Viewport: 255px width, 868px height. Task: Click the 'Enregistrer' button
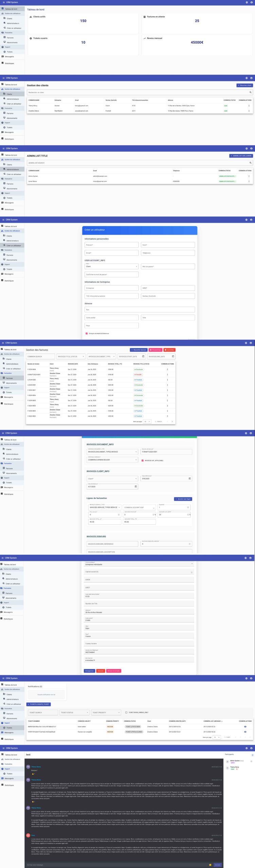click(x=89, y=671)
